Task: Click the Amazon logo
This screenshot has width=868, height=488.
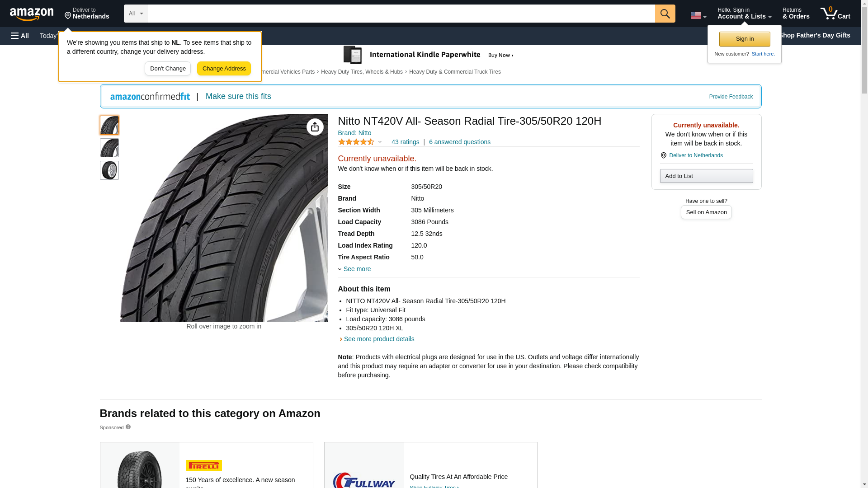Action: point(32,14)
